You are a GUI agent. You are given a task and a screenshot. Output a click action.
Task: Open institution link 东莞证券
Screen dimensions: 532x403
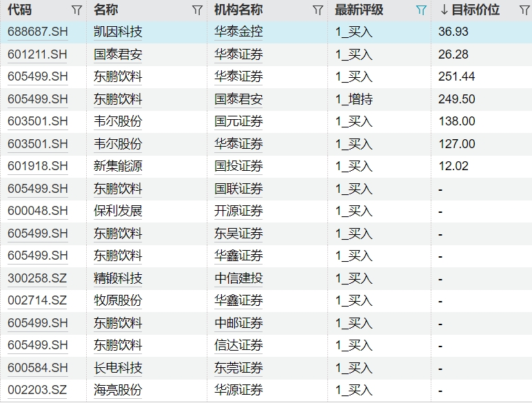pyautogui.click(x=238, y=368)
